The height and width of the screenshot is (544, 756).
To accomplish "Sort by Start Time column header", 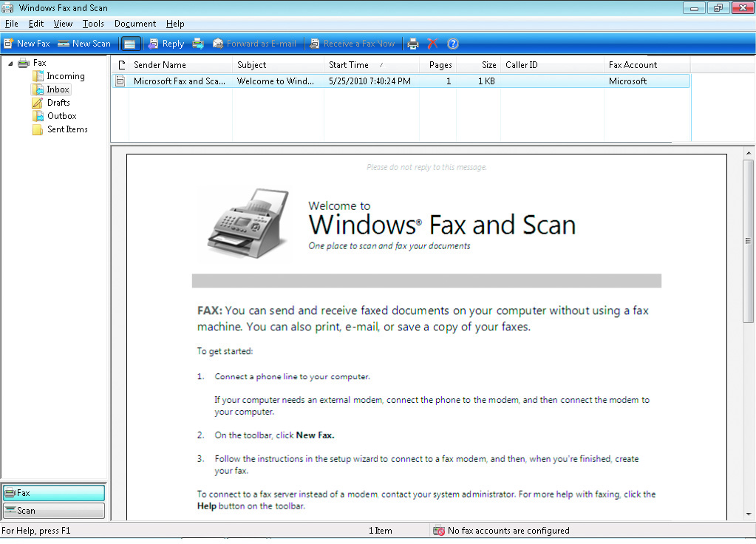I will click(x=371, y=65).
